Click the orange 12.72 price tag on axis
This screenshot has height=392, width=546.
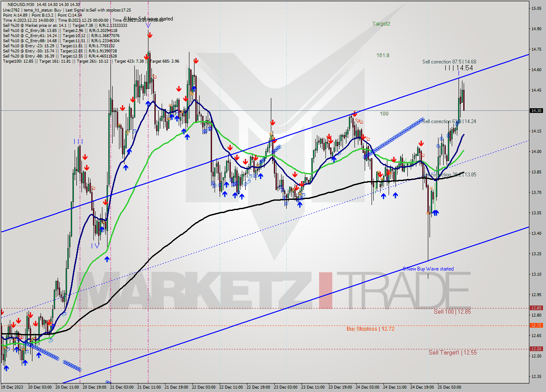[536, 325]
